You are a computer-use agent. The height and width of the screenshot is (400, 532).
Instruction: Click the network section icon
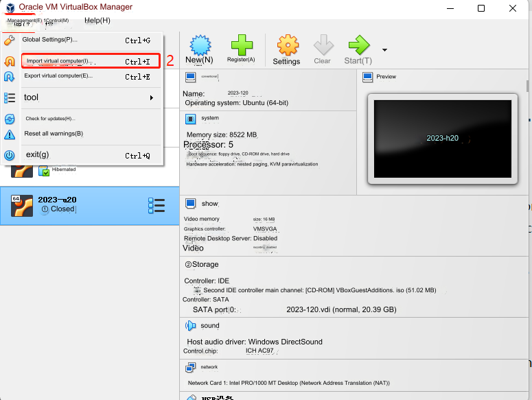[191, 368]
